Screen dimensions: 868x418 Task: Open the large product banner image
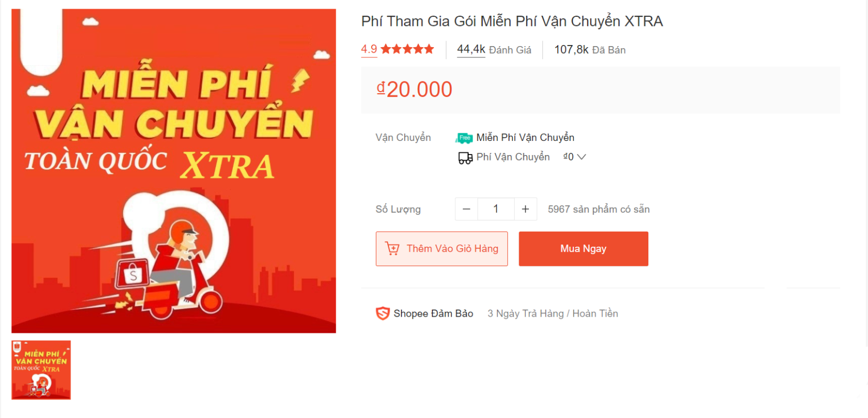(174, 171)
